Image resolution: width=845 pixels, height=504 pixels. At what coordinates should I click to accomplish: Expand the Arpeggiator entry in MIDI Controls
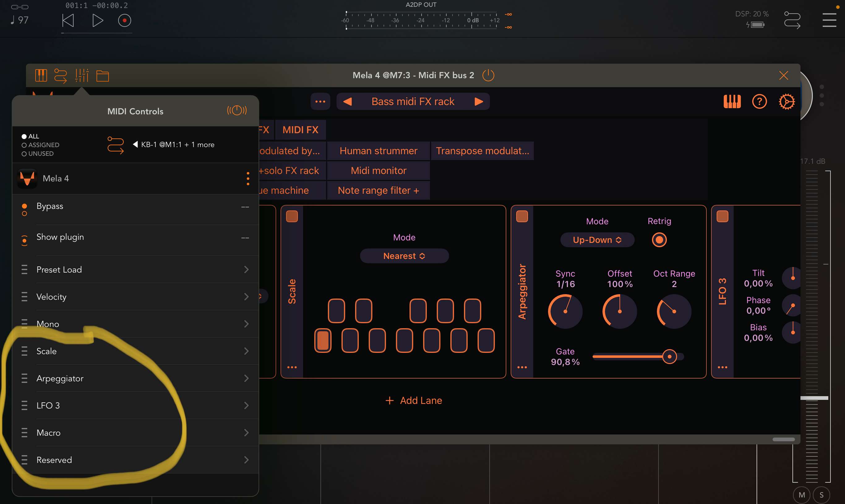point(135,378)
